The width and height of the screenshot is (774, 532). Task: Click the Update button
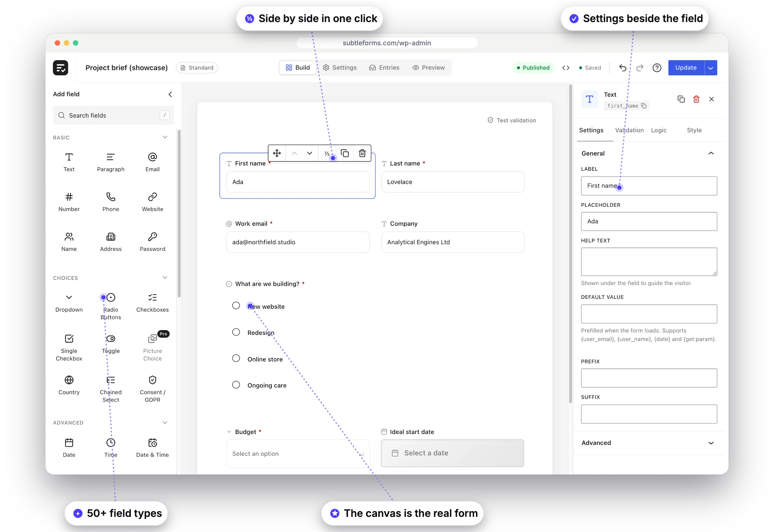(x=686, y=68)
